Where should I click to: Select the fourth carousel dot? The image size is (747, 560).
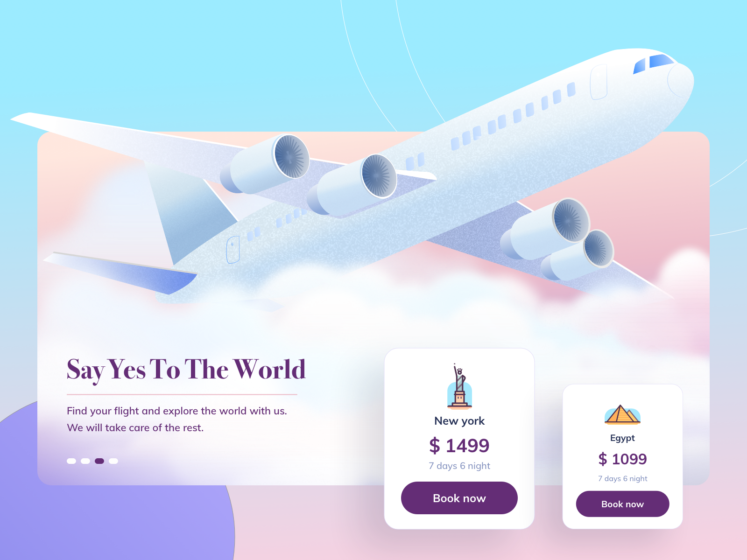(113, 461)
